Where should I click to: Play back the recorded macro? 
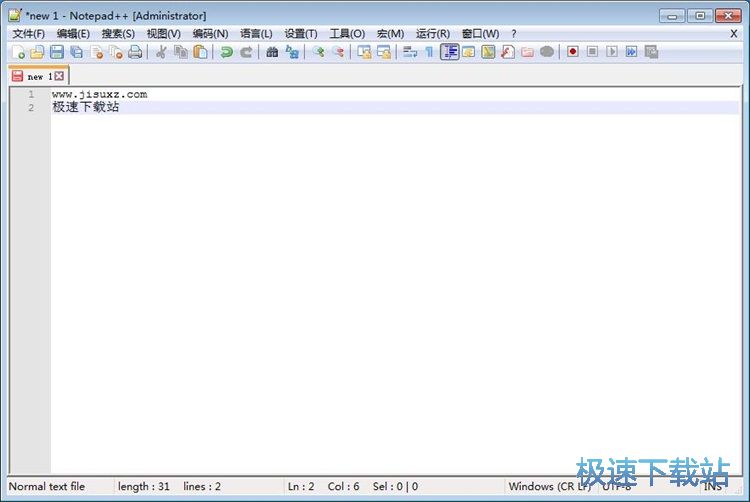(612, 52)
